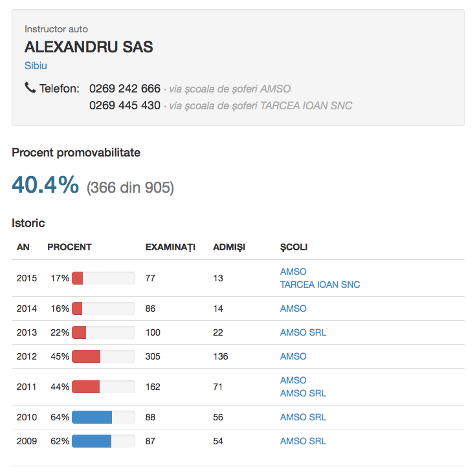The height and width of the screenshot is (476, 475).
Task: Open AMSO SRL link in 2009 row
Action: point(303,441)
